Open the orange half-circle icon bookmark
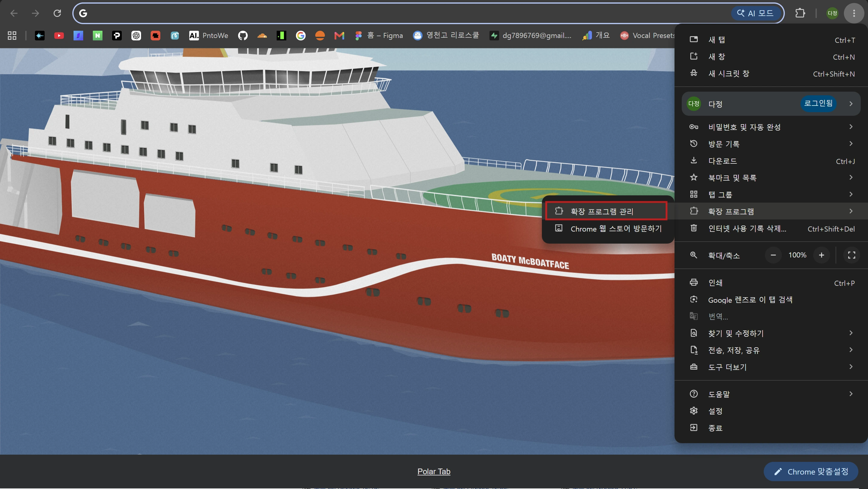The width and height of the screenshot is (868, 489). [320, 35]
